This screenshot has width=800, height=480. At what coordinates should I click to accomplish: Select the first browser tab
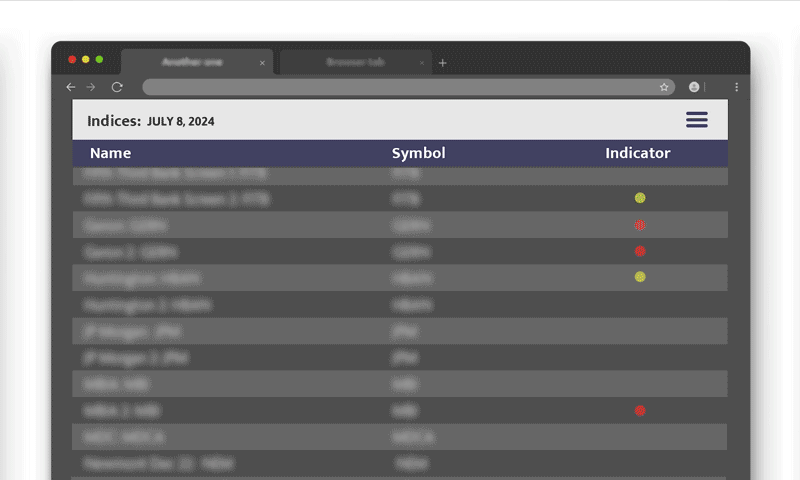tap(192, 62)
